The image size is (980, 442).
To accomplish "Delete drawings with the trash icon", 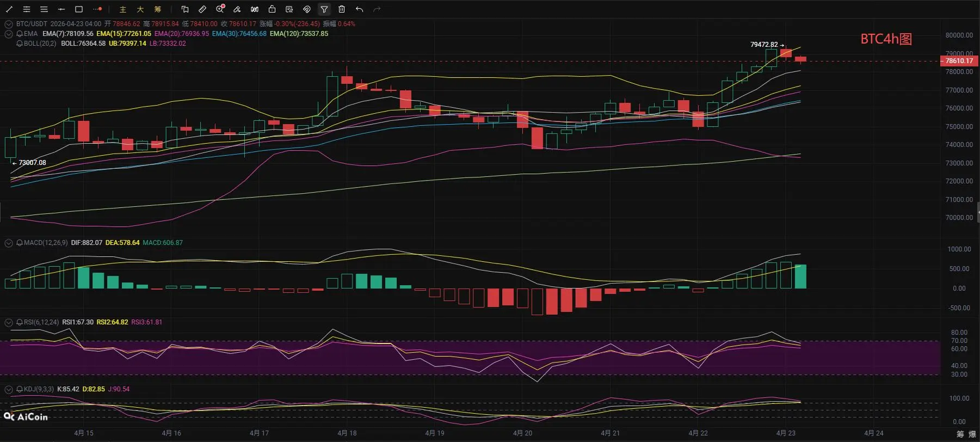I will click(x=342, y=9).
